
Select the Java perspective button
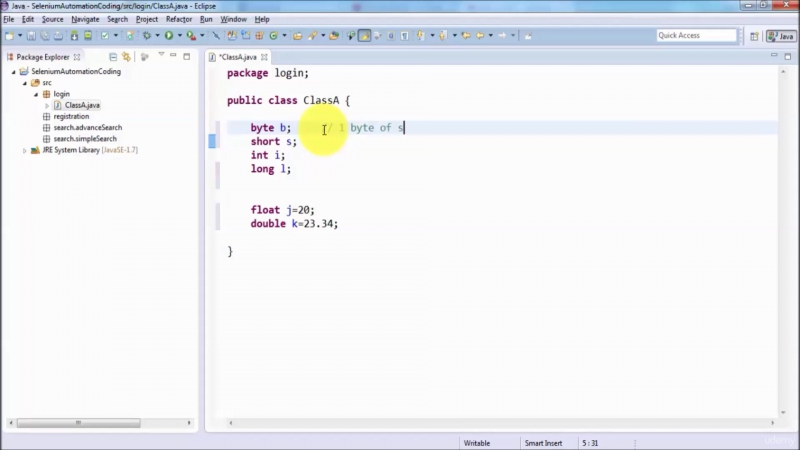781,36
